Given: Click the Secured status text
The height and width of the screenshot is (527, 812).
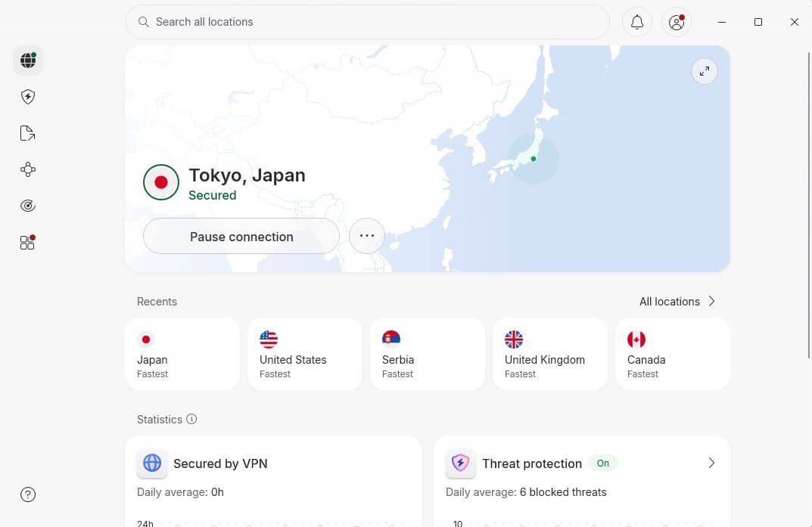Looking at the screenshot, I should [x=213, y=196].
